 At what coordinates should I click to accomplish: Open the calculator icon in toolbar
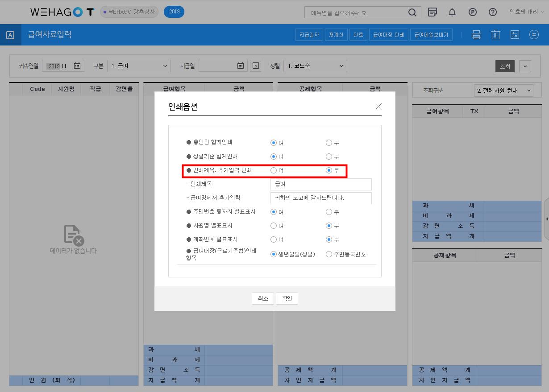tap(515, 35)
